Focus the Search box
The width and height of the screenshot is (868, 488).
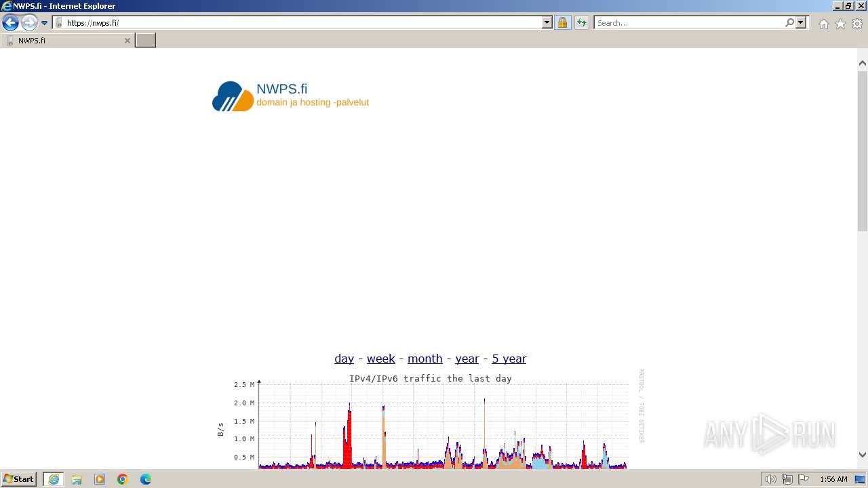[x=689, y=22]
